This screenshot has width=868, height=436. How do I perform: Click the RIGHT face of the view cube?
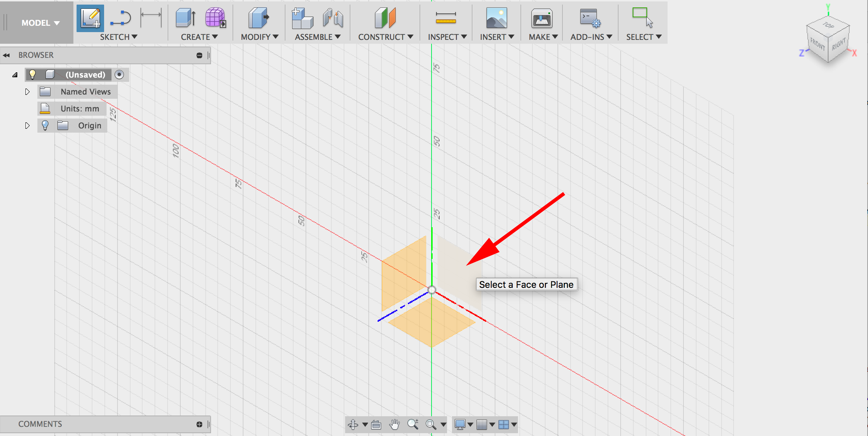pos(839,44)
